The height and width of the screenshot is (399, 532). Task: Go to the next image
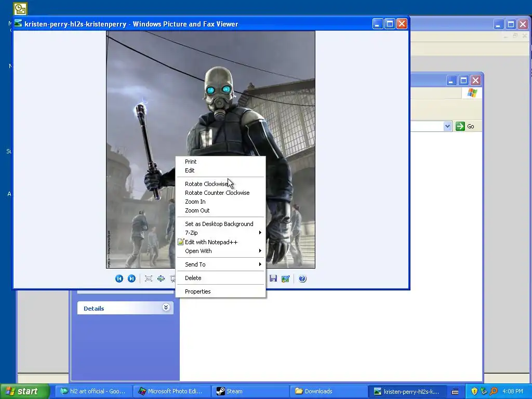tap(131, 278)
